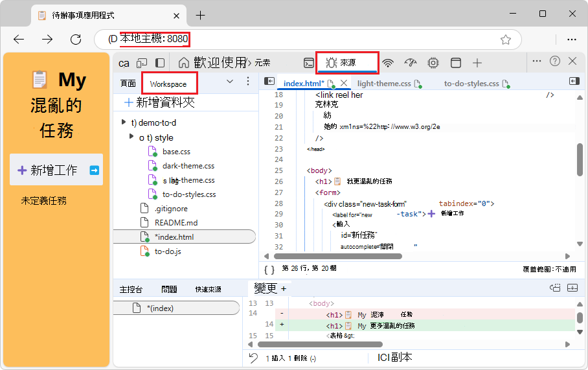Close the DevTools panel
588x370 pixels.
coord(572,61)
